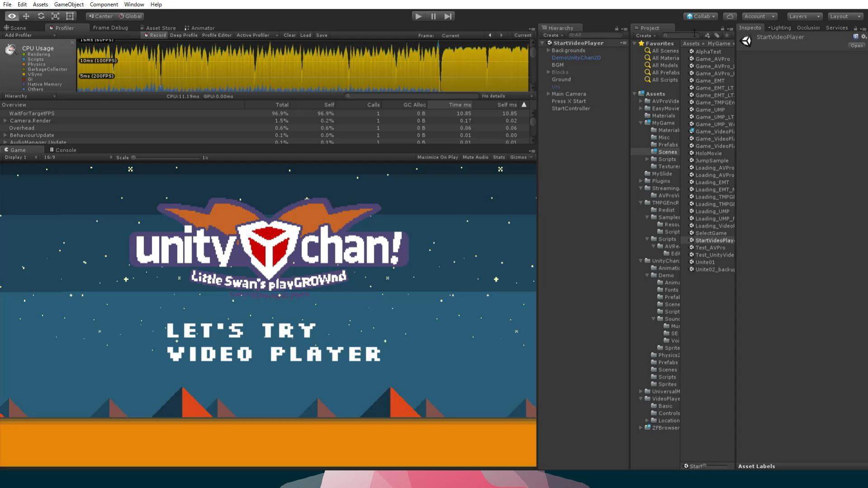The width and height of the screenshot is (868, 488).
Task: Click Load in Profiler toolbar
Action: coord(306,35)
